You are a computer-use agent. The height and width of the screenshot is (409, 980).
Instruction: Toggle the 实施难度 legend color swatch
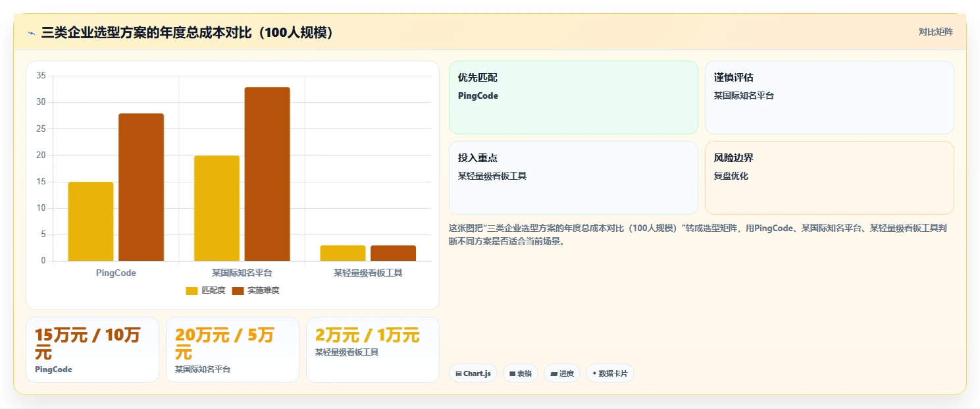pos(238,290)
